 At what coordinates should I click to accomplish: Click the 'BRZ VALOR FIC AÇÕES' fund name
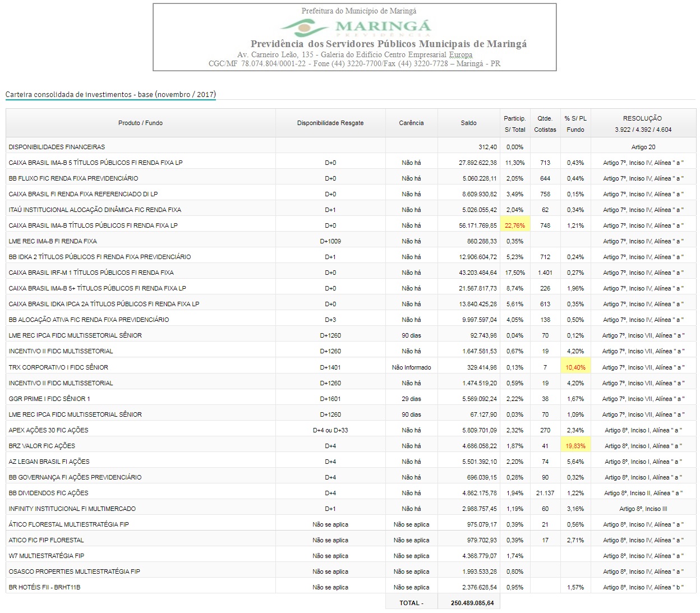42,446
